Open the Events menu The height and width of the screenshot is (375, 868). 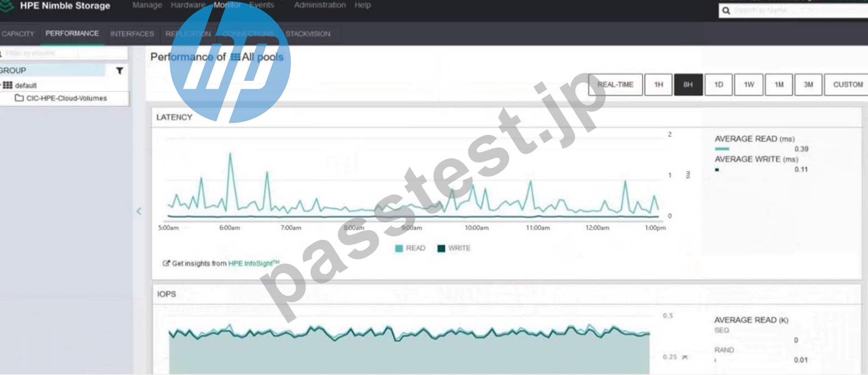click(261, 5)
